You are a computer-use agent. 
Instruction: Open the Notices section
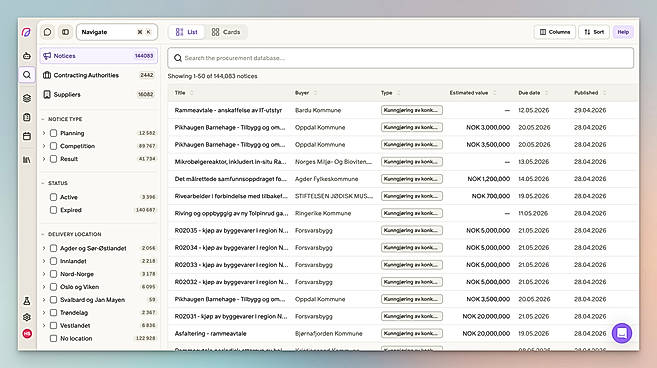click(x=98, y=56)
